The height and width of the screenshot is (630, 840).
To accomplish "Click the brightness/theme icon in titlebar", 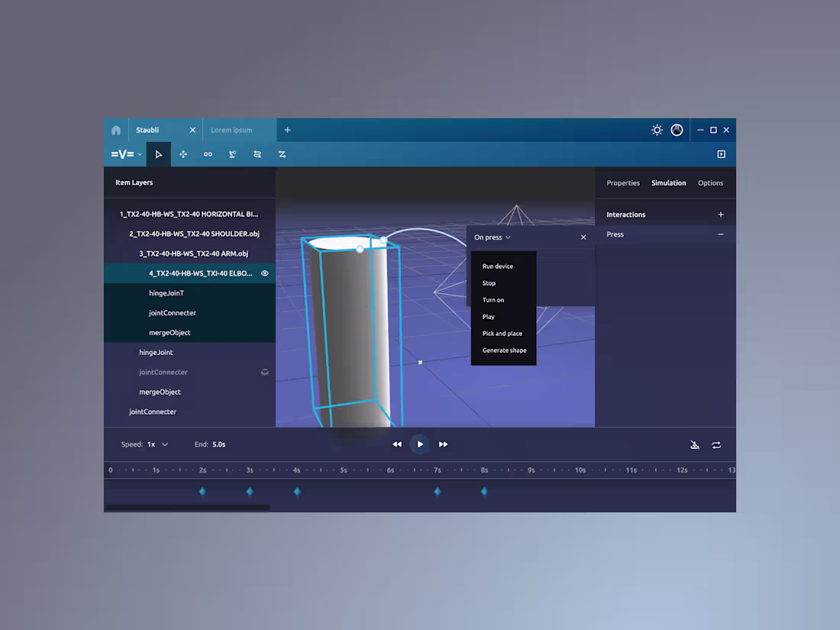I will tap(657, 130).
